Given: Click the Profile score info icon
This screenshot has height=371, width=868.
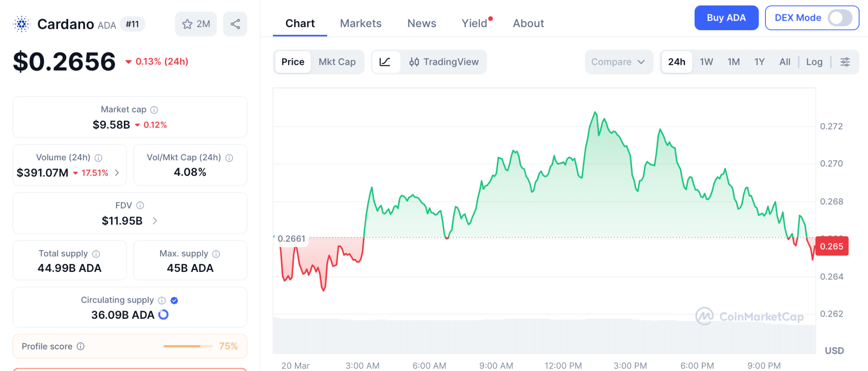Looking at the screenshot, I should (81, 346).
